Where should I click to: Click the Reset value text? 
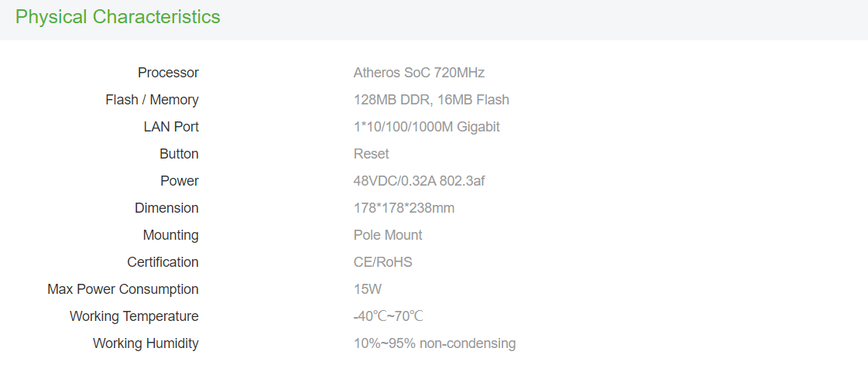(372, 154)
